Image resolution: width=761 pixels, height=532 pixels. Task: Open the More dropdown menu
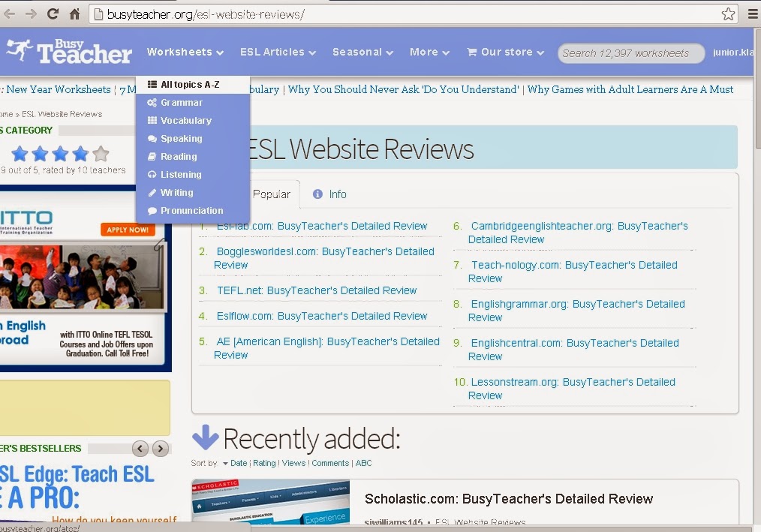[429, 52]
